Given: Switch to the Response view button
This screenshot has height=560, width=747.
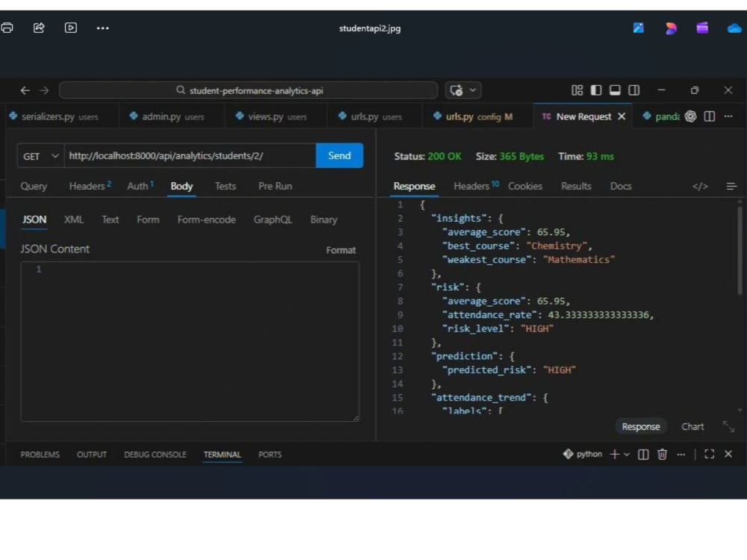Looking at the screenshot, I should click(x=641, y=426).
